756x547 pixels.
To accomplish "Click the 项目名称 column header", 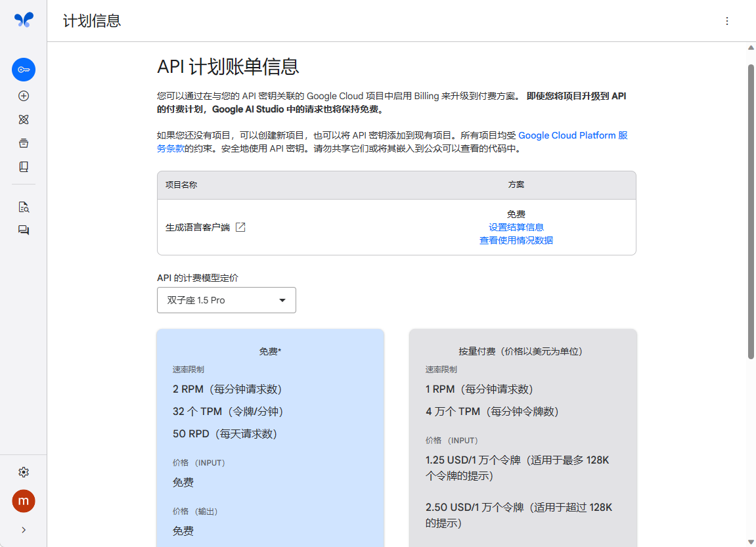I will pos(181,185).
